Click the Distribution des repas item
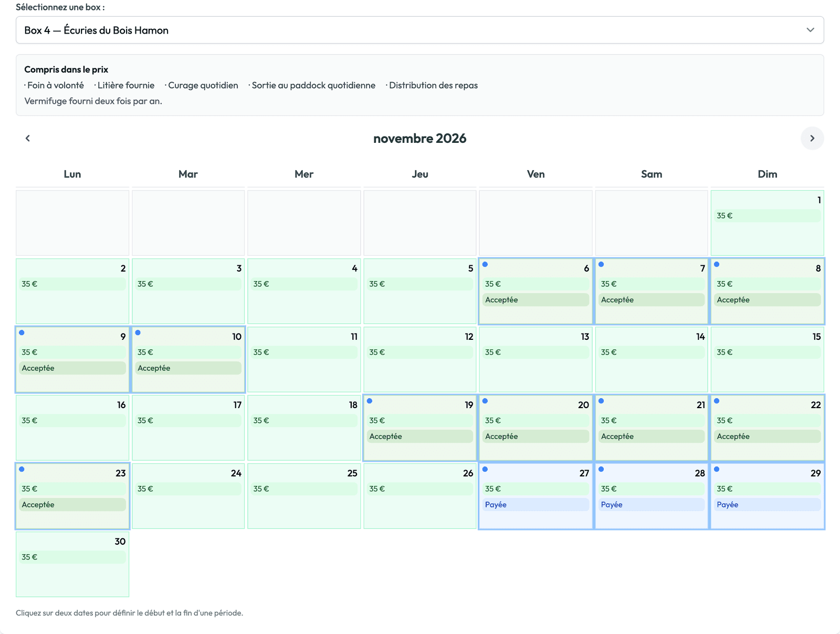Image resolution: width=840 pixels, height=634 pixels. [x=432, y=85]
